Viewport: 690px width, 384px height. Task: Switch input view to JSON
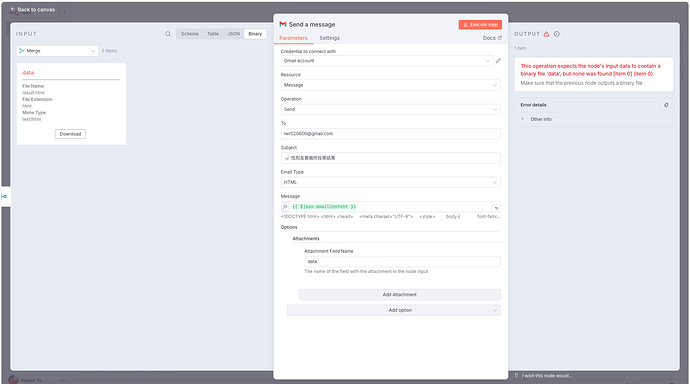pos(234,34)
